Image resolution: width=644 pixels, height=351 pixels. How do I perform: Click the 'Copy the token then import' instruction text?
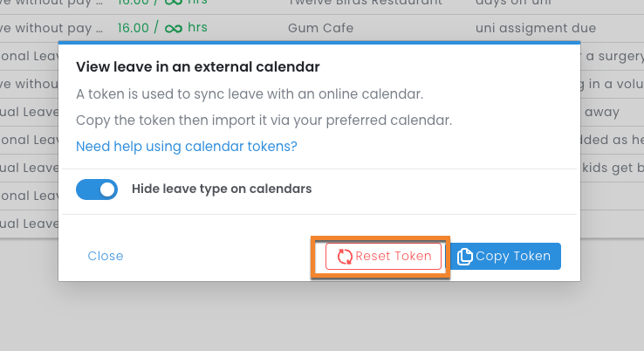point(264,120)
